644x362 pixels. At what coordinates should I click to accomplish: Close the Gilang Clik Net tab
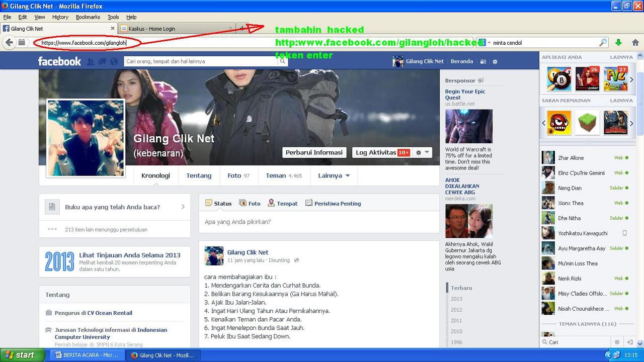pos(113,29)
